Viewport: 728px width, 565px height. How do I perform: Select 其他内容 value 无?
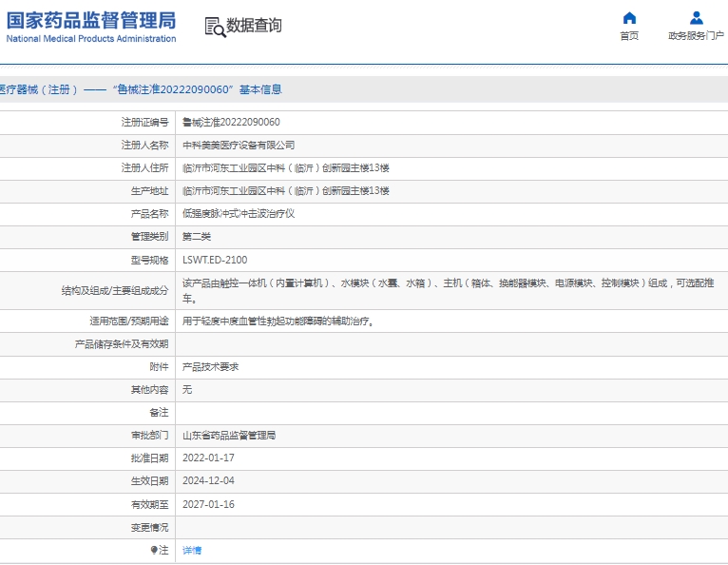click(187, 390)
